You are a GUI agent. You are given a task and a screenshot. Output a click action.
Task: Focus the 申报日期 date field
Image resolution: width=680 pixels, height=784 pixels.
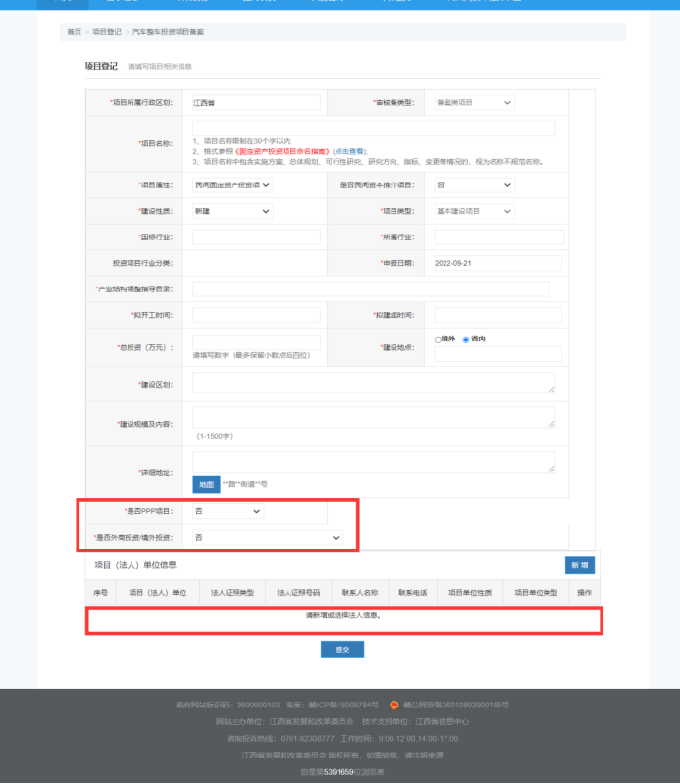coord(497,263)
